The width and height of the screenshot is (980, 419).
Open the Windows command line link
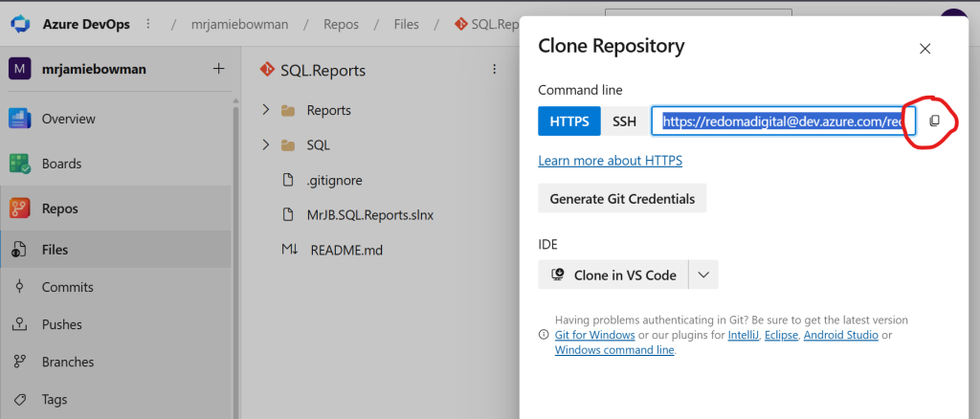point(614,350)
